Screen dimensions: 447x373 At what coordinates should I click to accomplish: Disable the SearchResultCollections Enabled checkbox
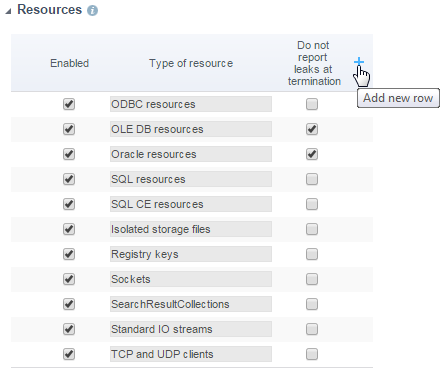click(69, 304)
